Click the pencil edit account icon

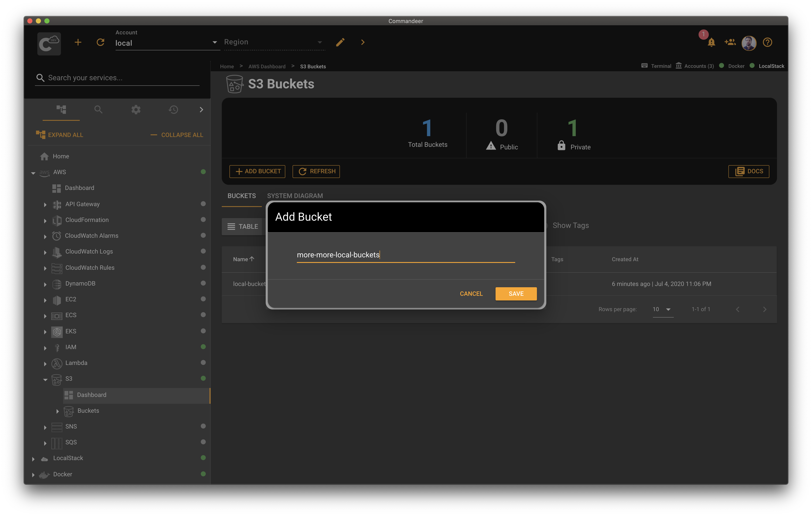point(340,42)
